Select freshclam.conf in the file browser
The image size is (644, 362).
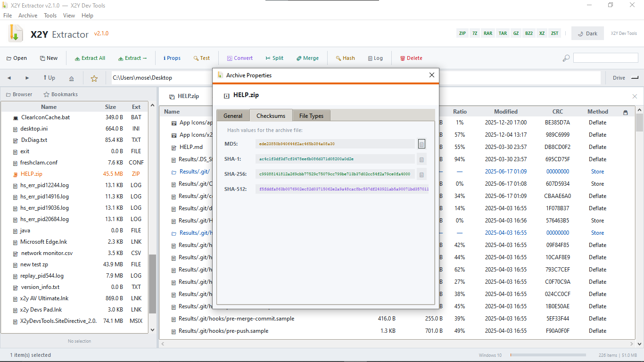(74, 163)
